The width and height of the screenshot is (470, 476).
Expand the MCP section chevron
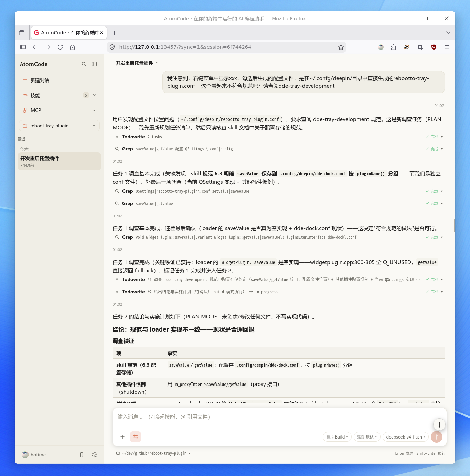pyautogui.click(x=94, y=110)
